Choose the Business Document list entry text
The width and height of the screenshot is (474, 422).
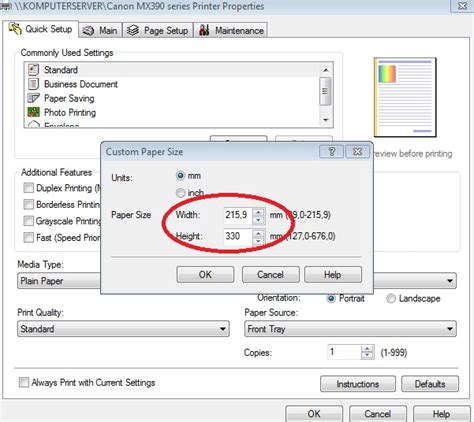(81, 84)
